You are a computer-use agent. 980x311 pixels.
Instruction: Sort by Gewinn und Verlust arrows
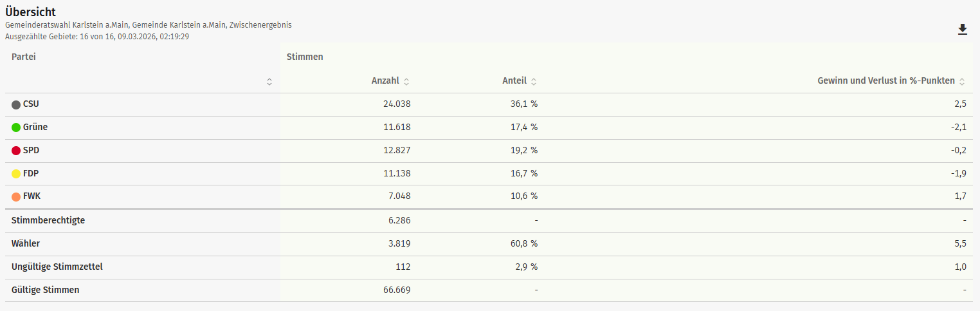[x=962, y=82]
